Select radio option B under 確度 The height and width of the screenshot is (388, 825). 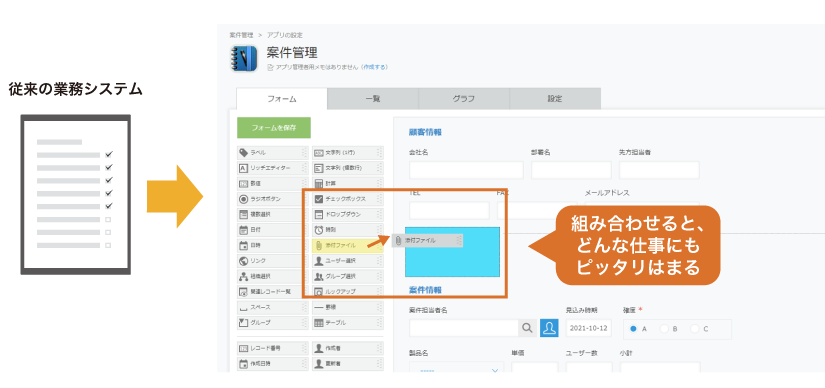tap(665, 329)
